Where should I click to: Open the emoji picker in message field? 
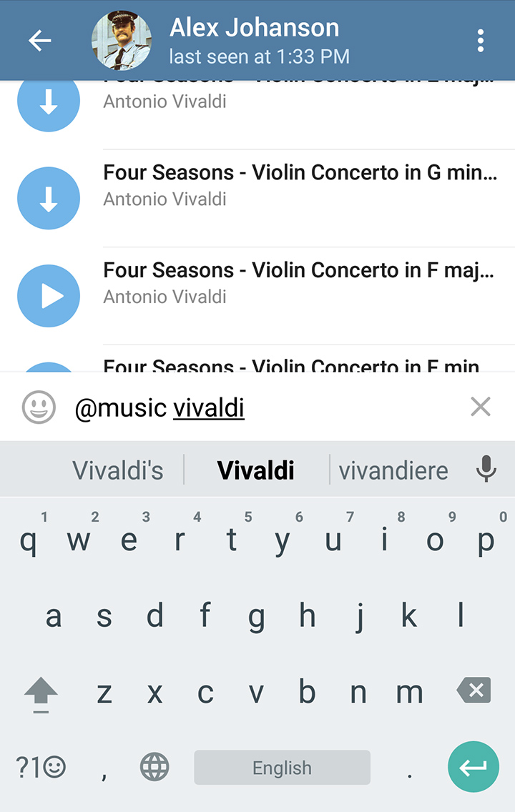pyautogui.click(x=39, y=407)
